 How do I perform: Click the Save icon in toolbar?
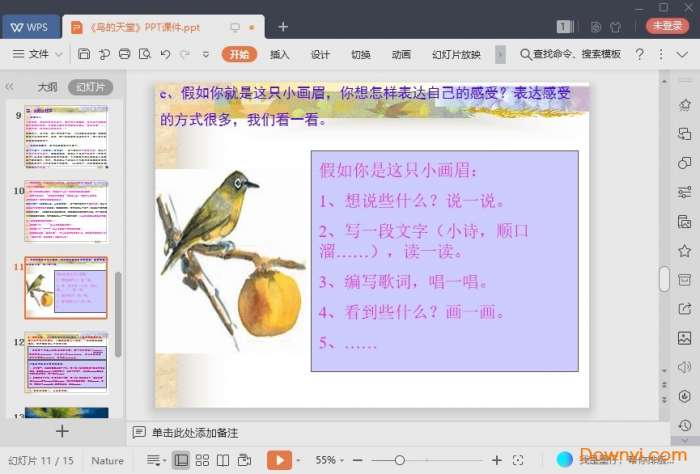pyautogui.click(x=84, y=54)
